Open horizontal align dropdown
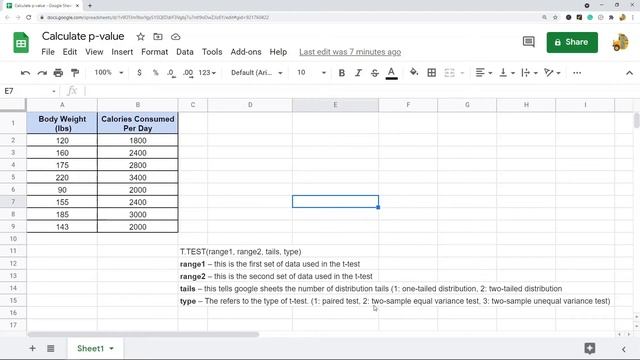 [x=484, y=73]
